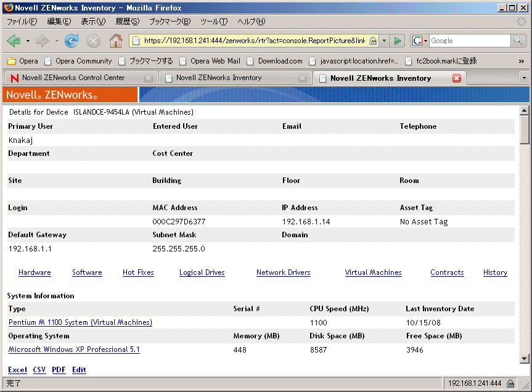Open the Logical Drives link
The width and height of the screenshot is (532, 392).
[x=202, y=272]
